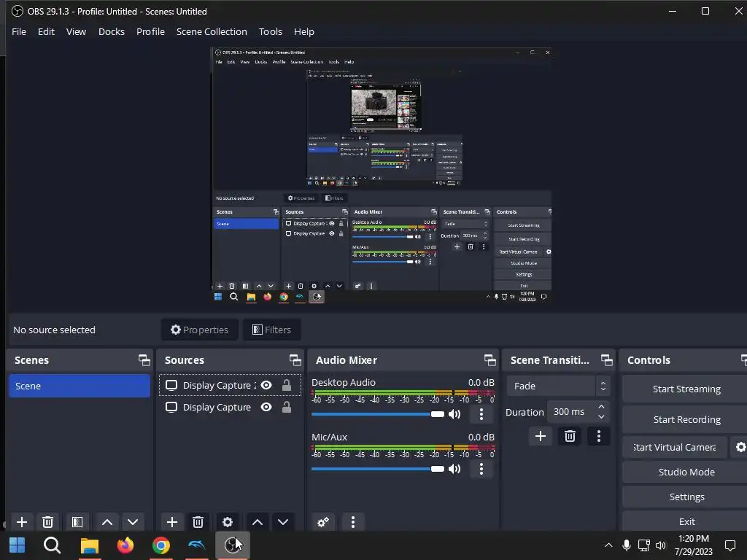The image size is (747, 560).
Task: Click Start Recording button
Action: 686,419
